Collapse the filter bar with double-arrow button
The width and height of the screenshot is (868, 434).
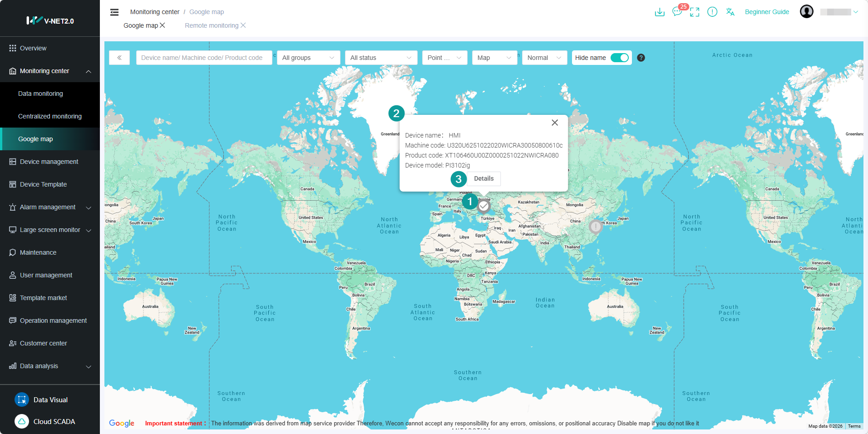click(119, 58)
